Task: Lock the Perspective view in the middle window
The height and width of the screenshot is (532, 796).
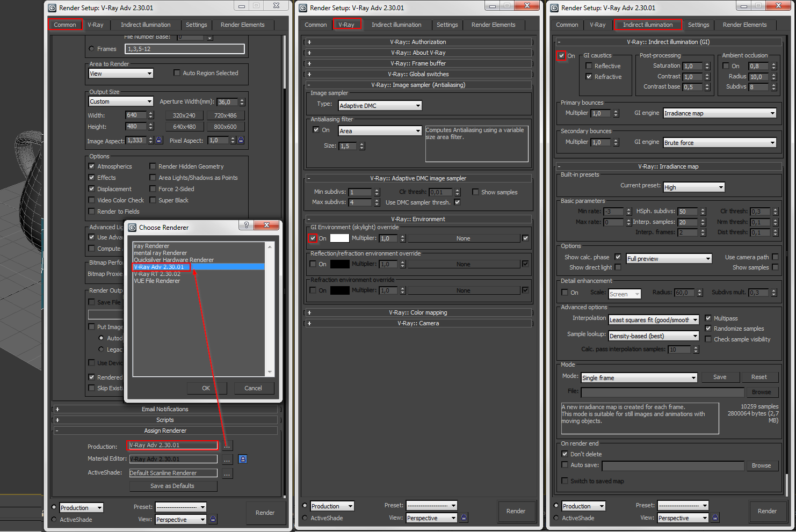Action: coord(464,518)
